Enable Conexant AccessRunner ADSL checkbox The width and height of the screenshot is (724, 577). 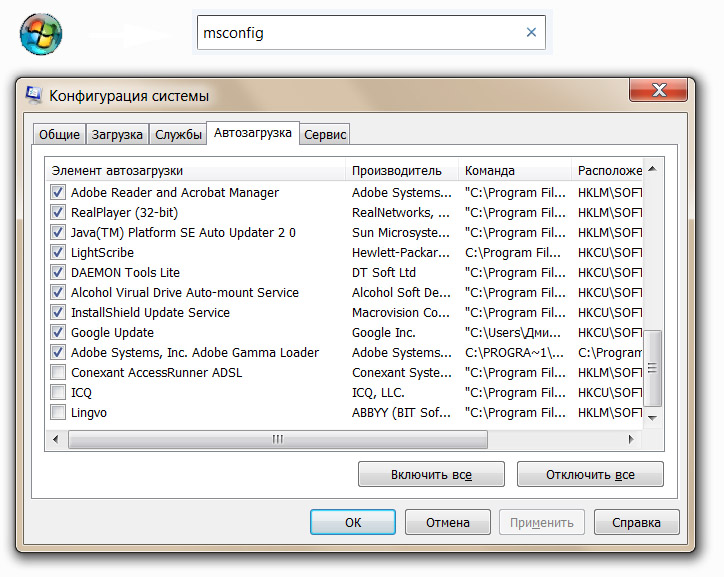point(58,372)
